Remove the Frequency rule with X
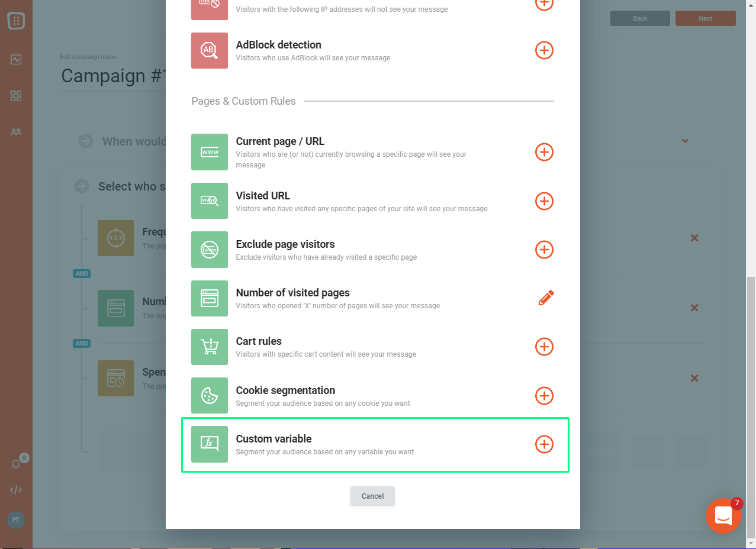This screenshot has width=756, height=549. click(x=694, y=238)
